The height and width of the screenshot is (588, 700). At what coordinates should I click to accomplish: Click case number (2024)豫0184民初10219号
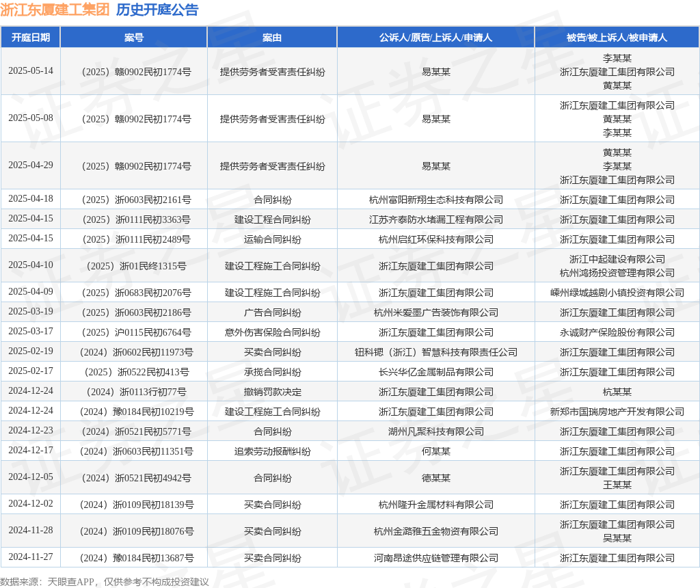coord(136,412)
